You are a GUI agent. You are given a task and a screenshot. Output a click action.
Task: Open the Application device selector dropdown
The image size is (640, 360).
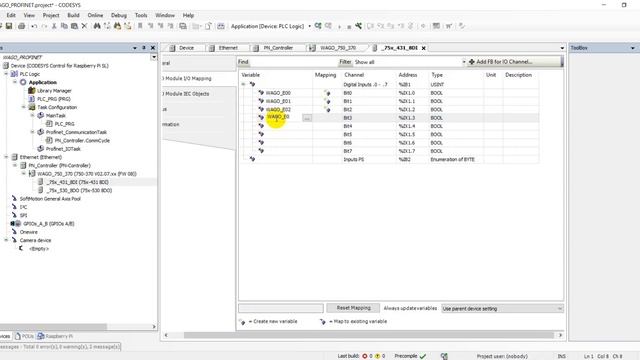point(309,26)
